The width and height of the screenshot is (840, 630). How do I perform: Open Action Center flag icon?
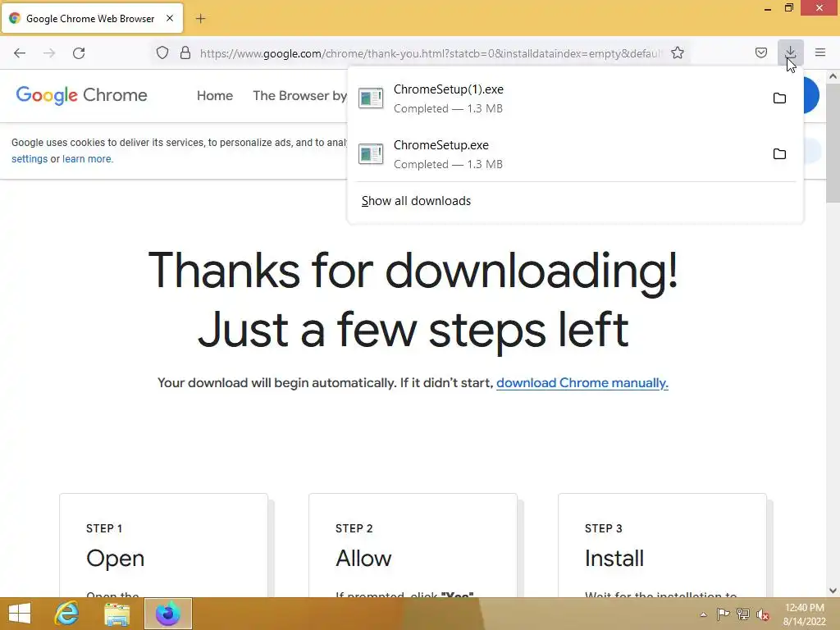tap(723, 614)
